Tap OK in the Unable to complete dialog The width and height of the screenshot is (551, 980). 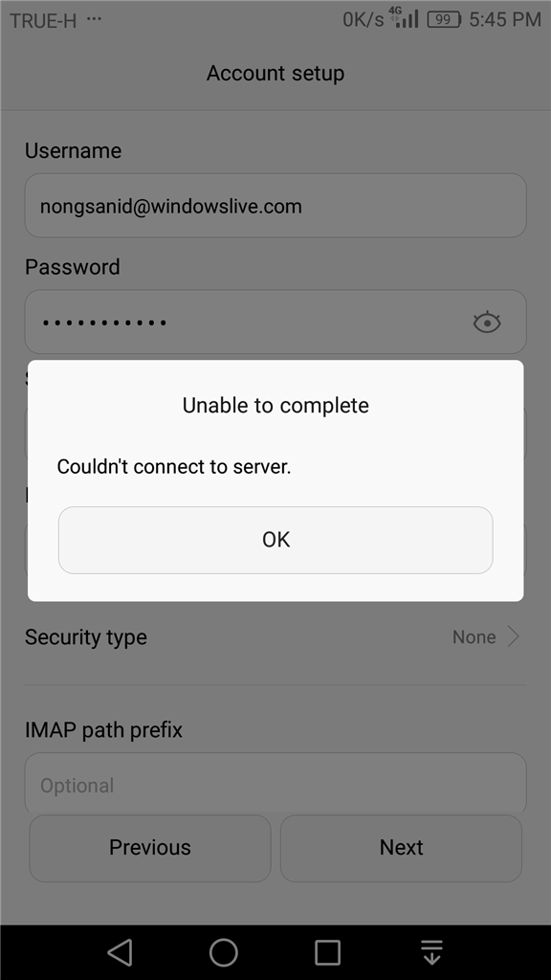(x=275, y=540)
